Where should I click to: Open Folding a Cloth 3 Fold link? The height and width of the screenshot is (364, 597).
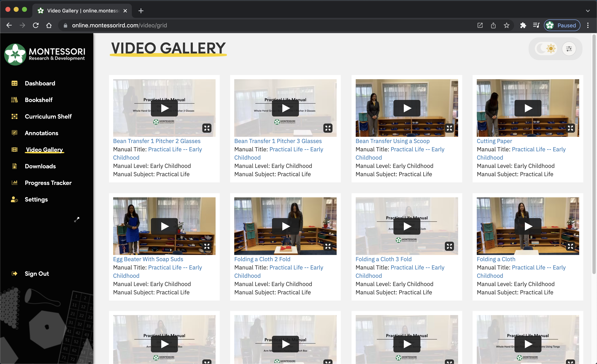(x=383, y=259)
